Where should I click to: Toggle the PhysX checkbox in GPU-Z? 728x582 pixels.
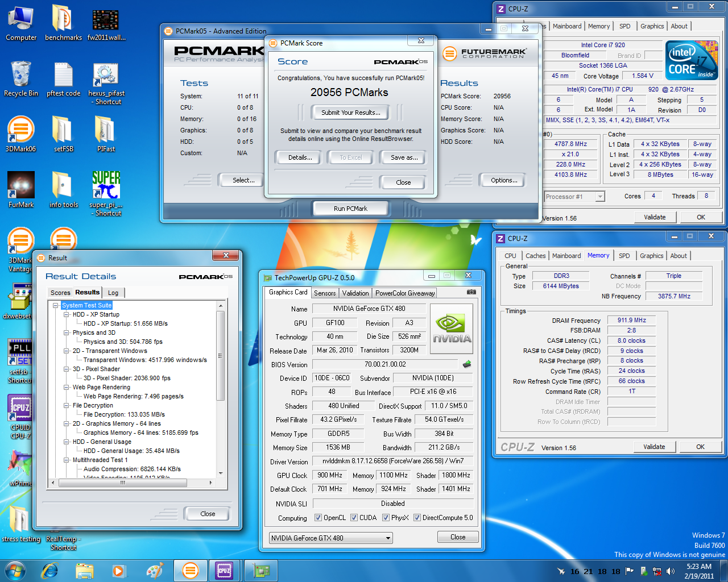[x=386, y=518]
